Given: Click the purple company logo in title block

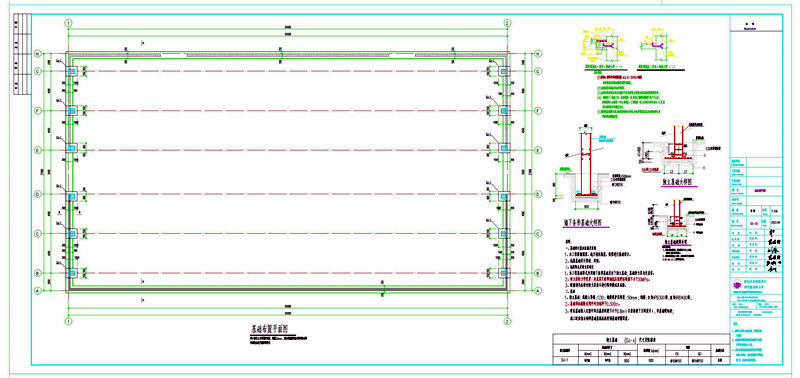Looking at the screenshot, I should [x=736, y=285].
